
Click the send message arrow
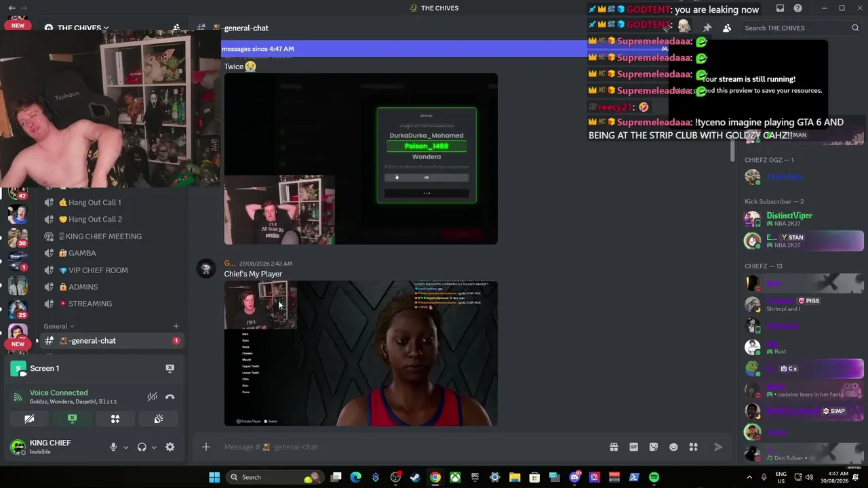click(x=718, y=447)
